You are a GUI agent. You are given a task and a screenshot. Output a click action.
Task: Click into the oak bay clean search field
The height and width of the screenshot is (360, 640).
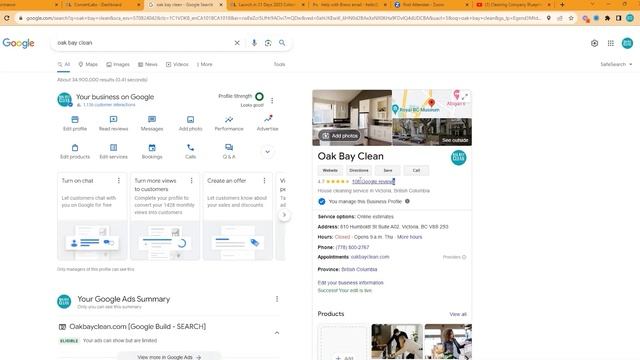[x=143, y=43]
